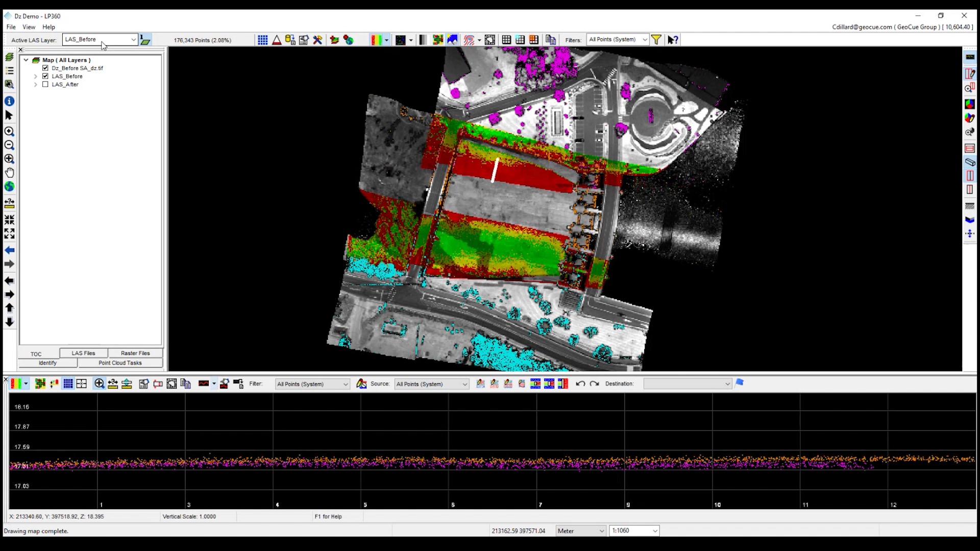This screenshot has width=980, height=551.
Task: Click the blue flag next to Destination
Action: pyautogui.click(x=740, y=383)
